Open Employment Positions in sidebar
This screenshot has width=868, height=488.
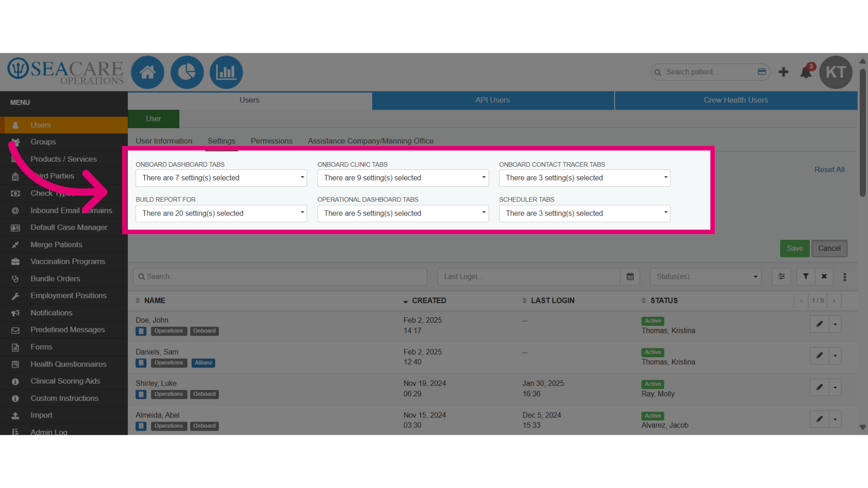64,296
